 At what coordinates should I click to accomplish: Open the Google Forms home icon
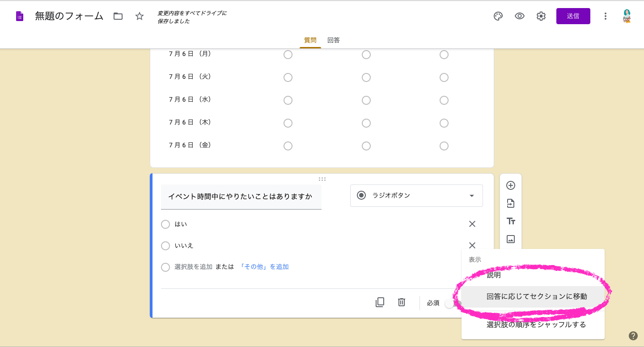click(x=19, y=17)
